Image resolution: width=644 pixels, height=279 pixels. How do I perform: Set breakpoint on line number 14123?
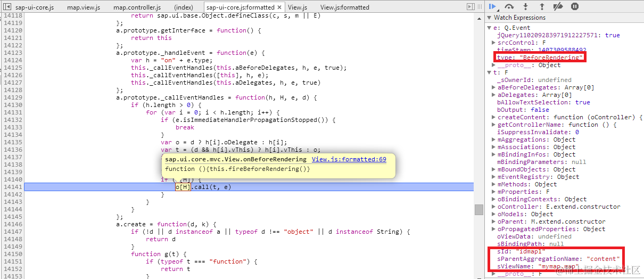click(13, 53)
